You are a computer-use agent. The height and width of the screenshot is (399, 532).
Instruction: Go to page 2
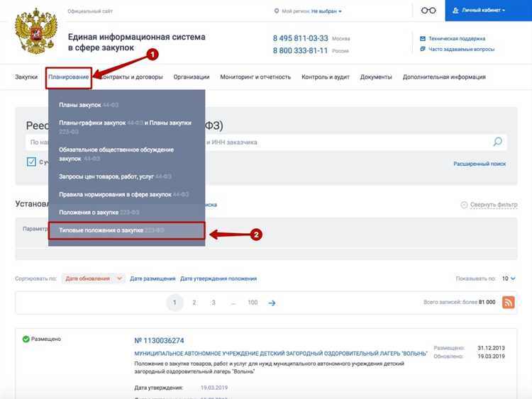(x=194, y=303)
